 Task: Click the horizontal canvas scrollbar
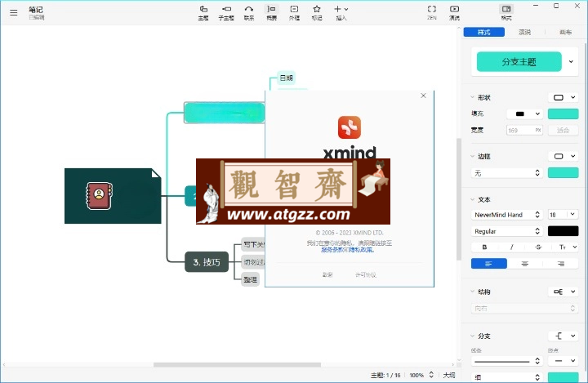coord(237,364)
